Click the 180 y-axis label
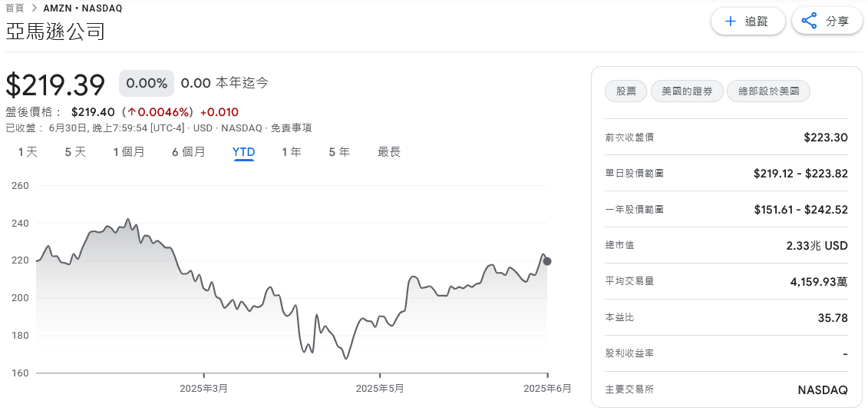 point(20,335)
